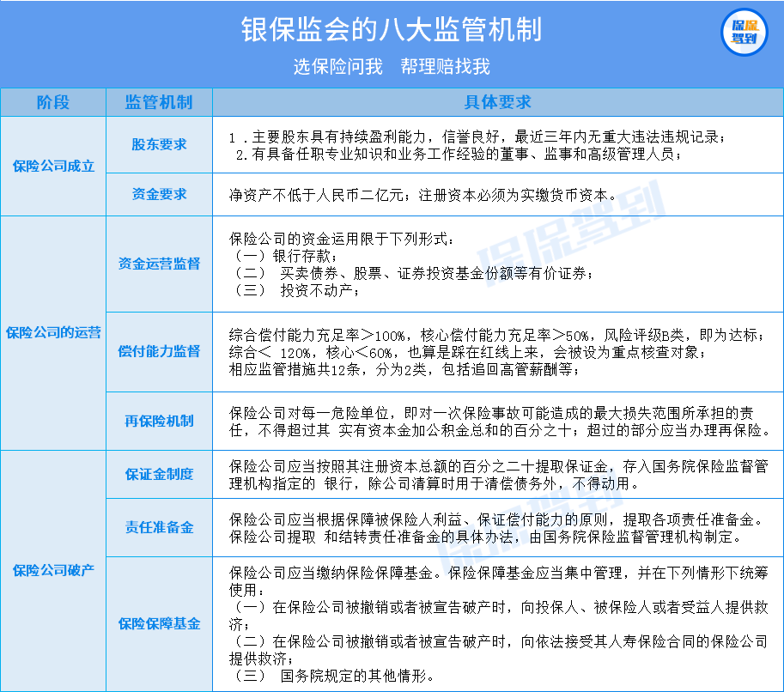Click line （一）银行存款

(x=285, y=257)
